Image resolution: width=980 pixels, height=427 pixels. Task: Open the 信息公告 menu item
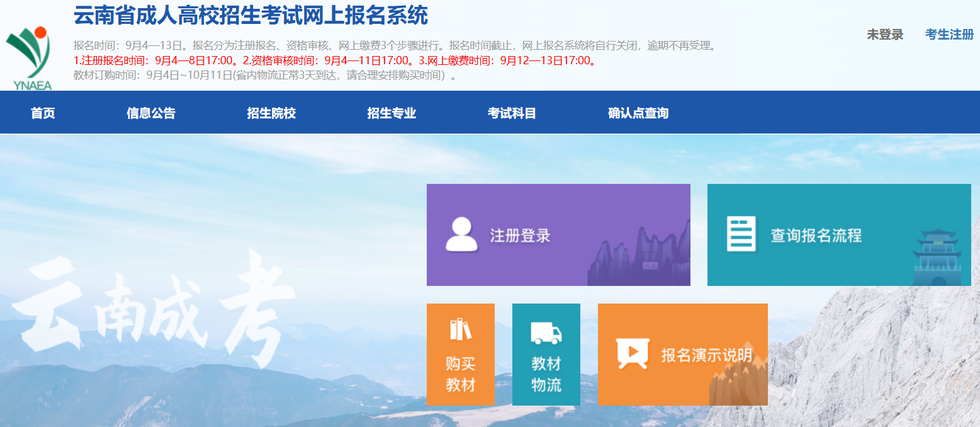(x=151, y=113)
